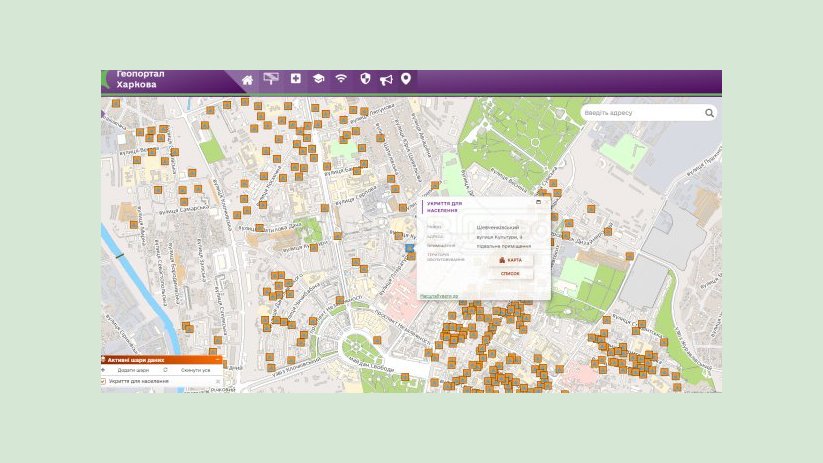Click Додати шари button
823x463 pixels.
click(x=133, y=370)
